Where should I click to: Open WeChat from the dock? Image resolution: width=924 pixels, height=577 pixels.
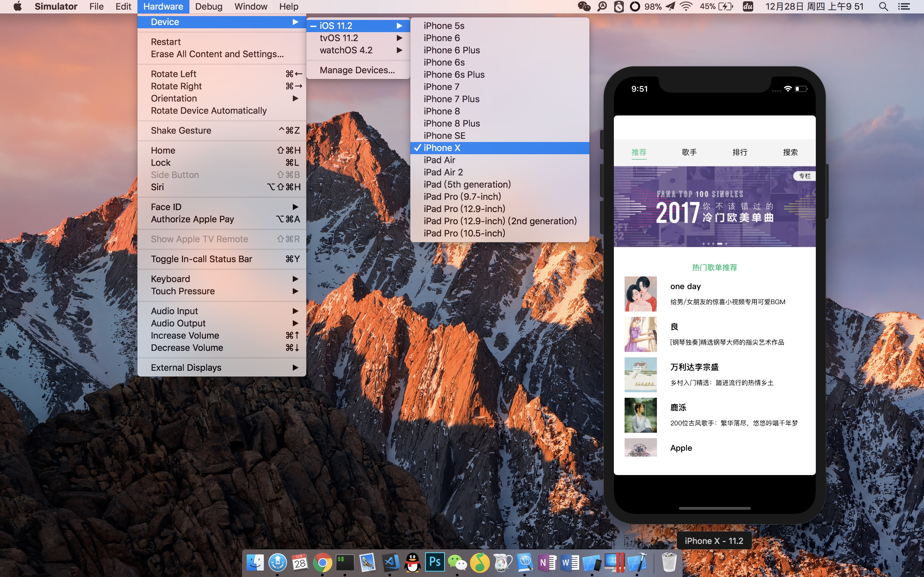(458, 563)
